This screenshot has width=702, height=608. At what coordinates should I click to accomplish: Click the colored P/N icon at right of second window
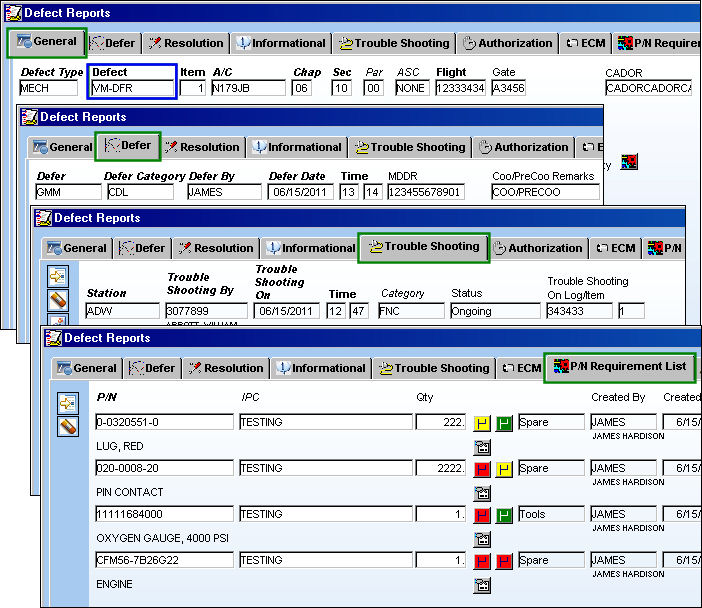click(629, 162)
